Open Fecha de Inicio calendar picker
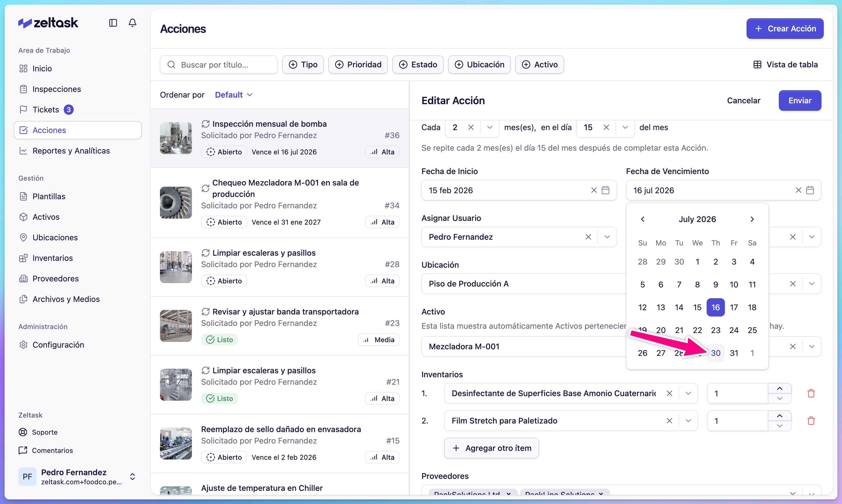 pos(605,190)
